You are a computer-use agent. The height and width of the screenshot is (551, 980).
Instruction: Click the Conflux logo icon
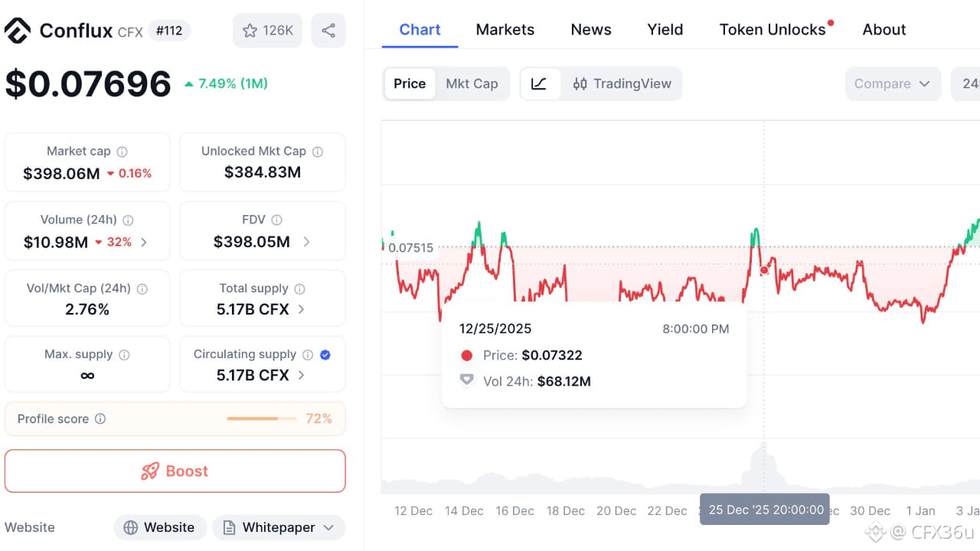pos(18,31)
